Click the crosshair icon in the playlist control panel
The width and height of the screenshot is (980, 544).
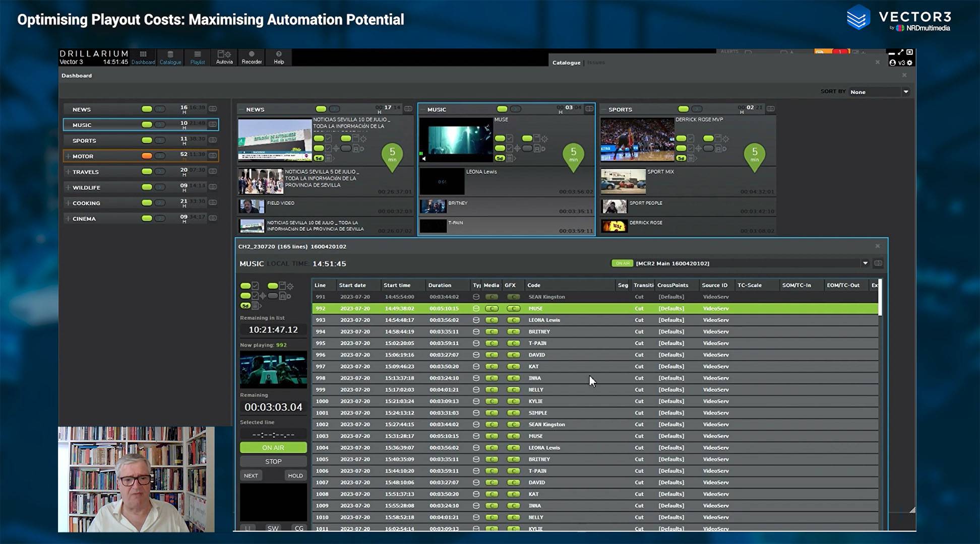point(263,296)
